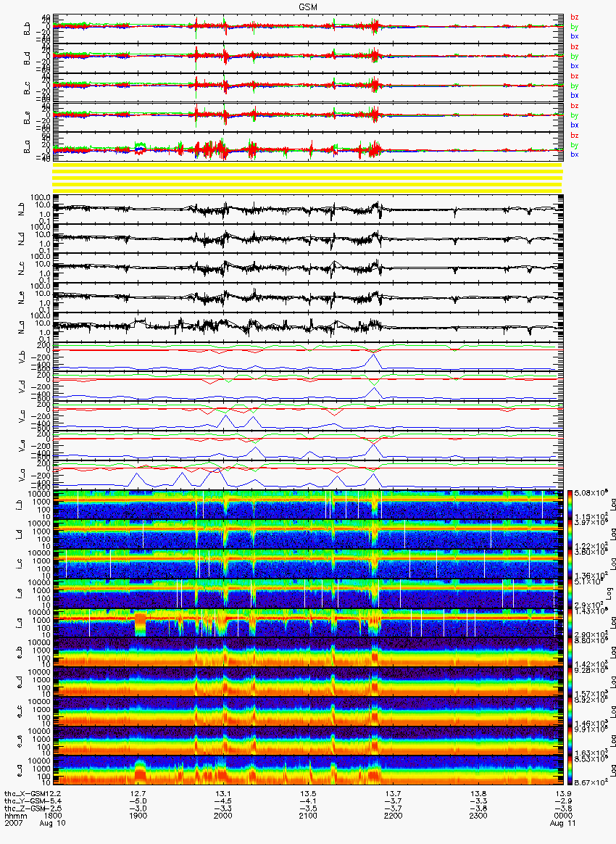Click the e_d electron spectrogram label
This screenshot has height=844, width=616.
[x=20, y=682]
